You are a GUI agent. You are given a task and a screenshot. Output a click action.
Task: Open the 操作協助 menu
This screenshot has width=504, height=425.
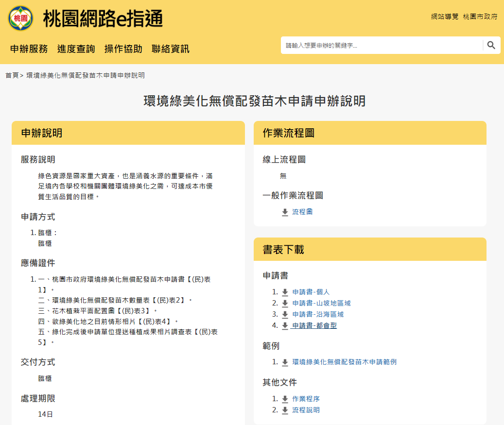(x=123, y=49)
